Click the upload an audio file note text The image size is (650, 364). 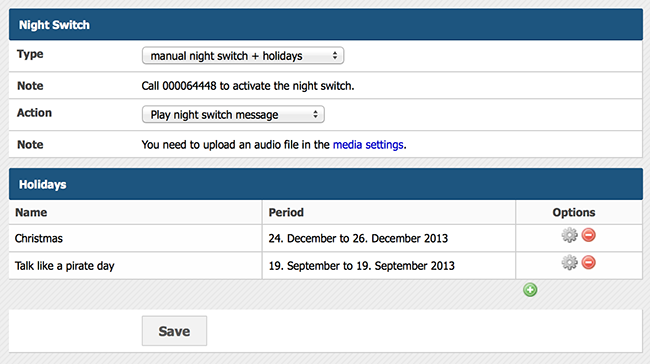coord(274,145)
